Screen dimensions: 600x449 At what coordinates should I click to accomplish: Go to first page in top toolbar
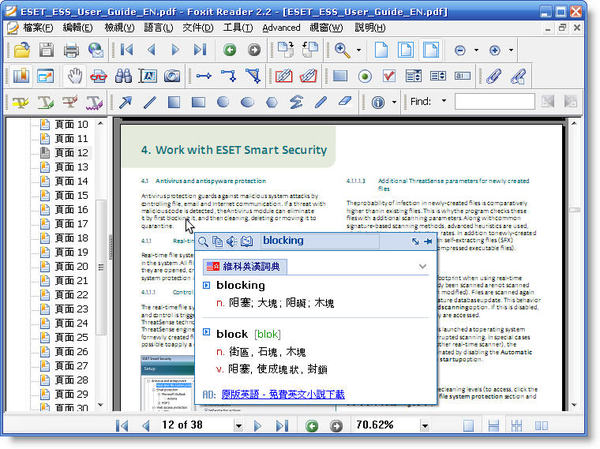(127, 50)
